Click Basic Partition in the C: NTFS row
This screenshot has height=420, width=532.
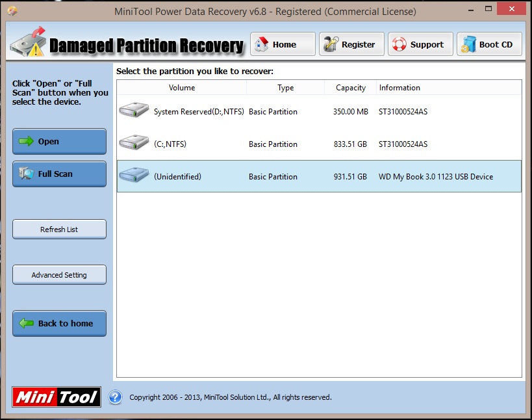click(x=273, y=144)
